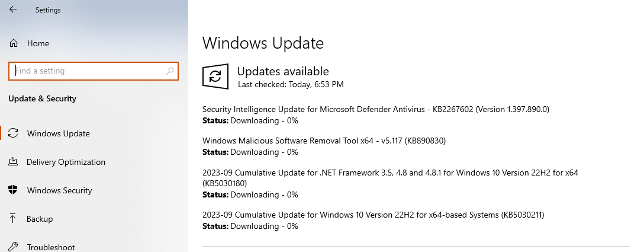The width and height of the screenshot is (644, 252).
Task: Click the magnifier icon in search box
Action: pos(170,71)
